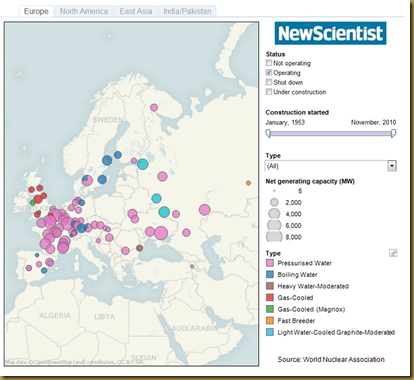The width and height of the screenshot is (414, 380).
Task: Click the Pressurised Water legend label
Action: [305, 263]
